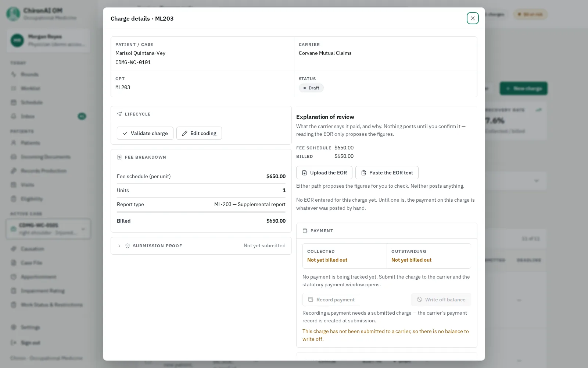Click the receipt icon beside FEE BREAKDOWN

(119, 157)
